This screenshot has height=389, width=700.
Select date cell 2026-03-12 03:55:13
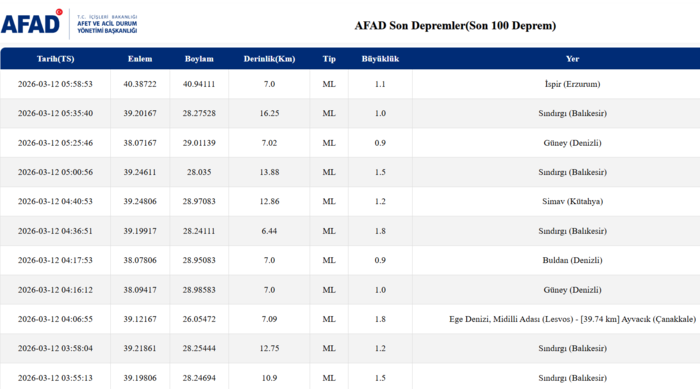(55, 378)
